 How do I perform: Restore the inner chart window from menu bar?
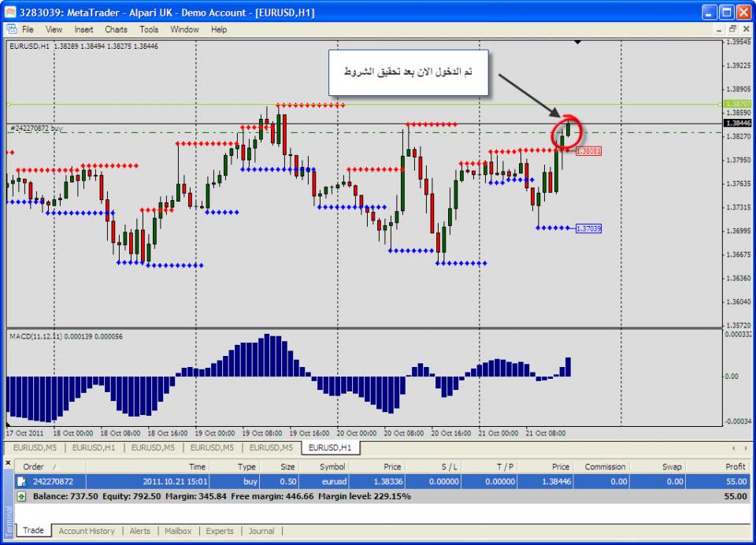(x=732, y=29)
